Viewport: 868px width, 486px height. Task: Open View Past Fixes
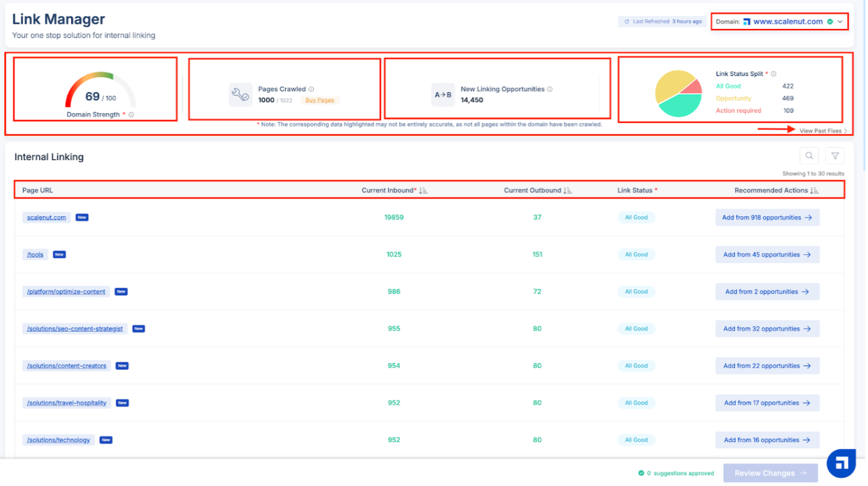[823, 131]
